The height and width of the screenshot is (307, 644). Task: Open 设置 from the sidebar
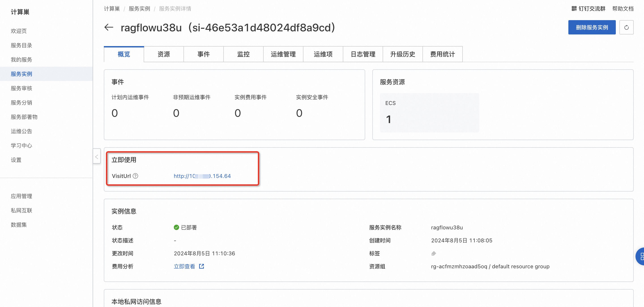click(x=16, y=160)
